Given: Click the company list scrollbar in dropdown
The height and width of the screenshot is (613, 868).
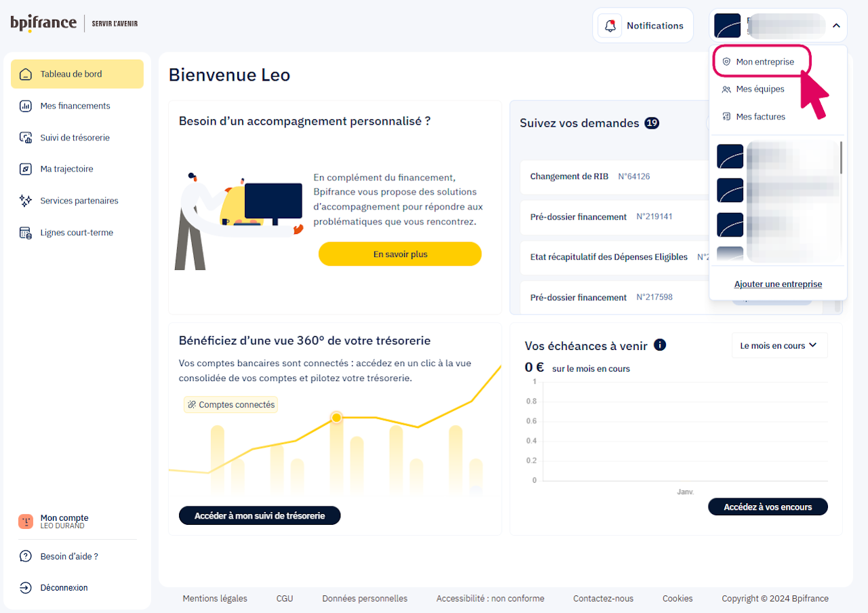Looking at the screenshot, I should [x=841, y=157].
